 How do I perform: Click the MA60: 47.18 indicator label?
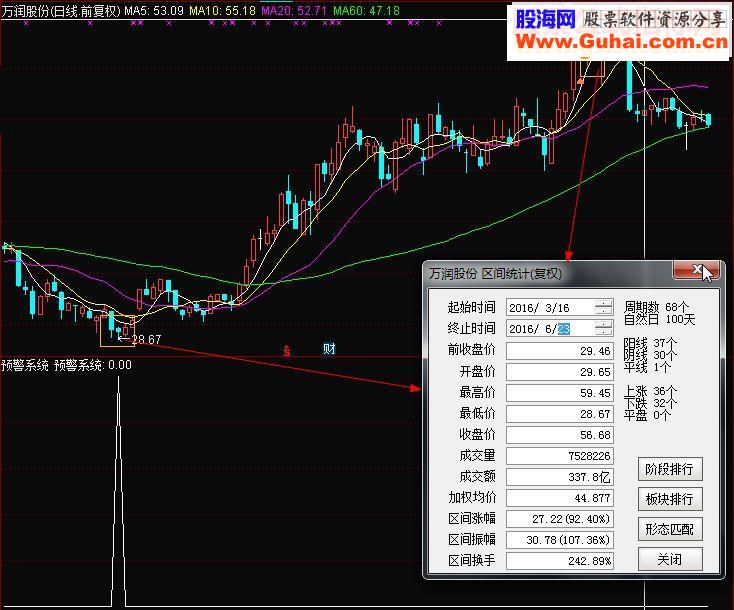(x=366, y=11)
